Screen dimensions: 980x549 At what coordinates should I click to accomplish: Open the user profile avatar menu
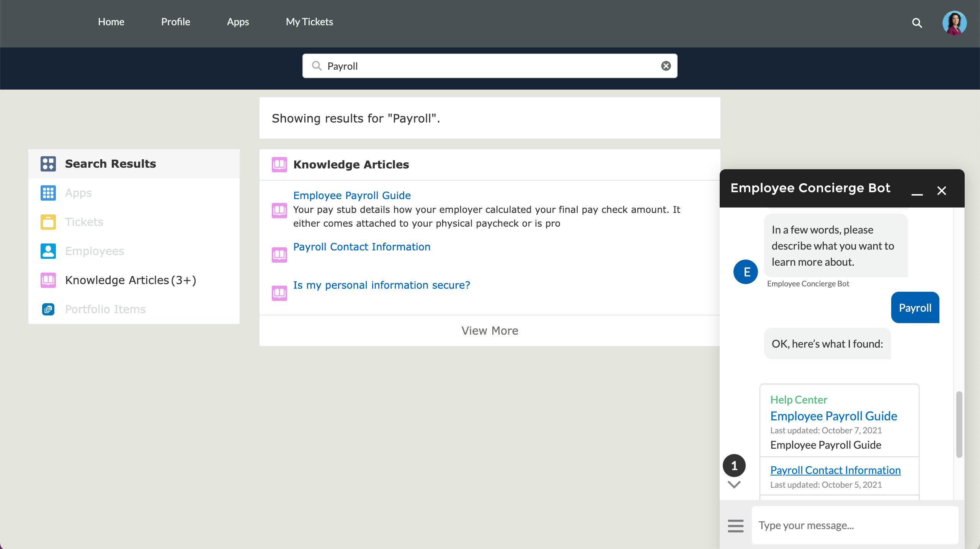click(954, 23)
